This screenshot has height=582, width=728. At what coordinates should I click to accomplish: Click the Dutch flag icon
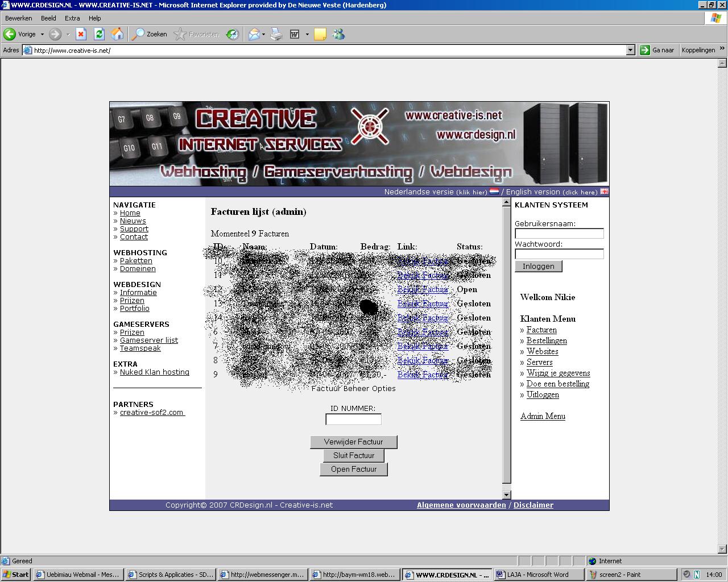[x=494, y=192]
